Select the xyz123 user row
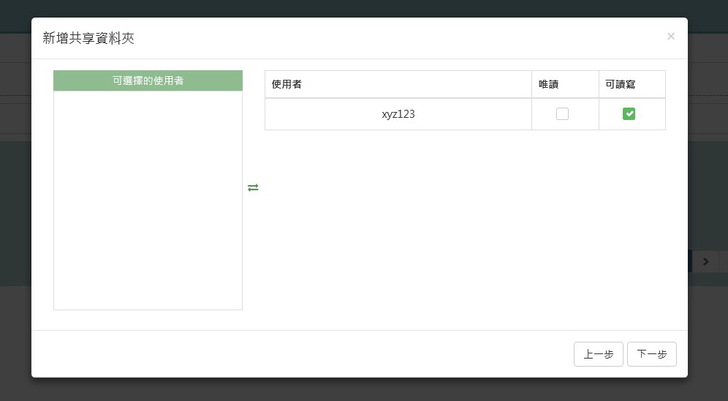 coord(398,114)
